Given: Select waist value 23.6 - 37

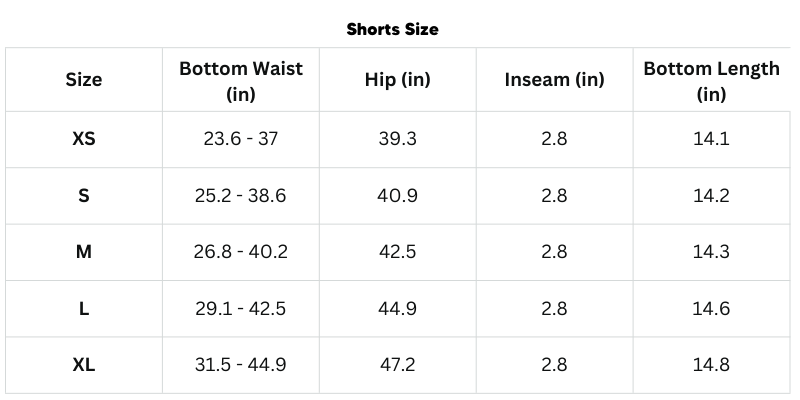Looking at the screenshot, I should coord(241,139).
